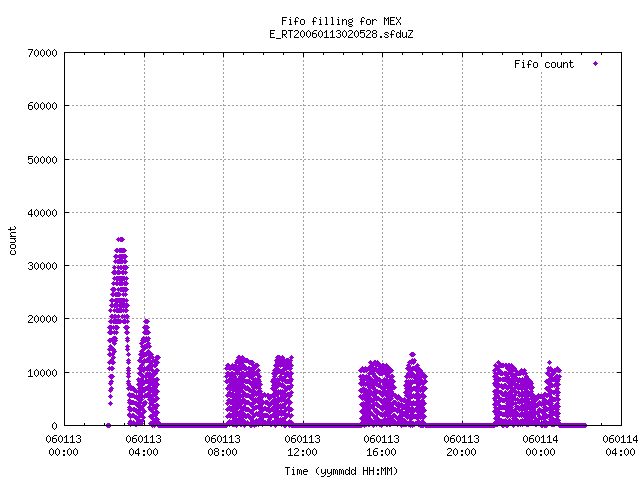
Task: Click the y-axis tick value 50000
Action: click(42, 160)
